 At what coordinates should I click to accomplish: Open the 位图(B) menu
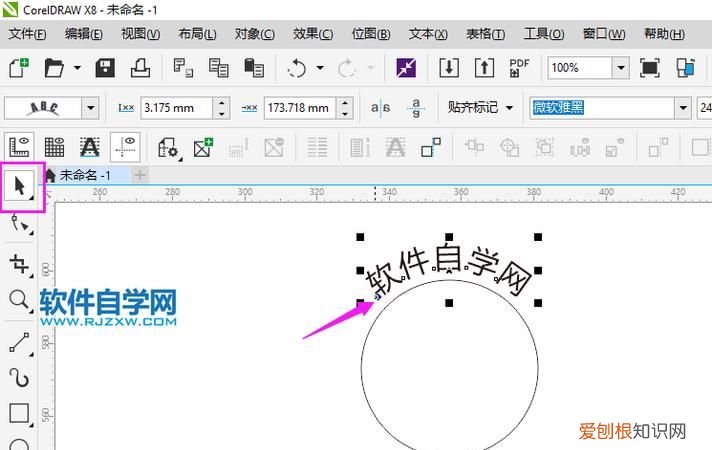(x=371, y=34)
